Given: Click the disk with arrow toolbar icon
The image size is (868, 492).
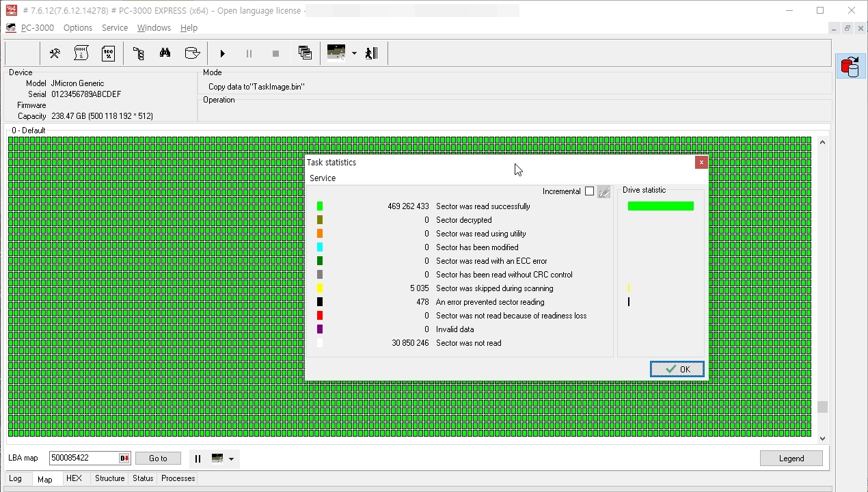Looking at the screenshot, I should 193,53.
